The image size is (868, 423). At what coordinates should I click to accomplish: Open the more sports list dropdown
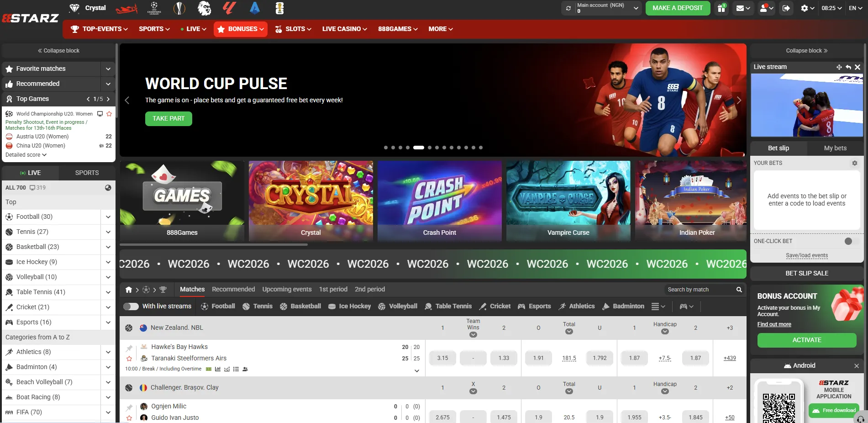658,307
